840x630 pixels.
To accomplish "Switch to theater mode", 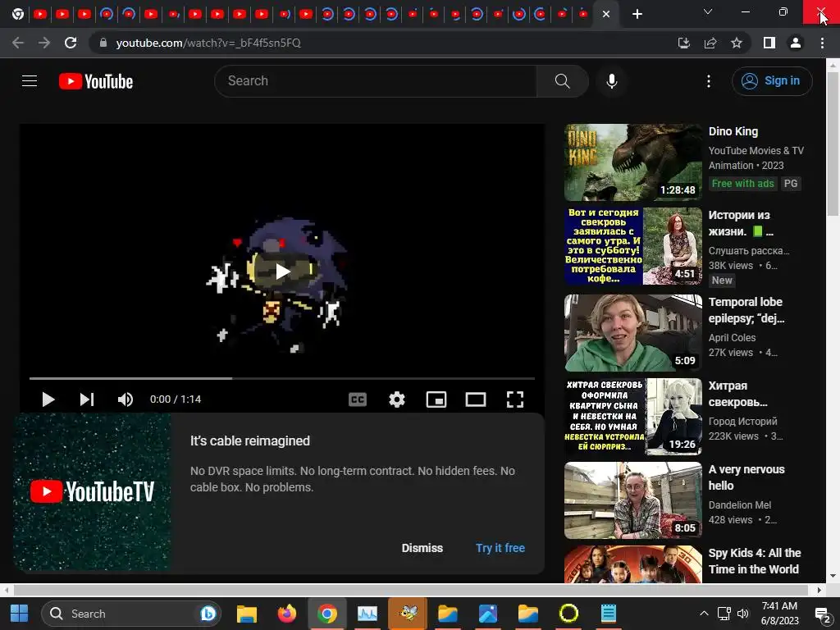I will 475,399.
